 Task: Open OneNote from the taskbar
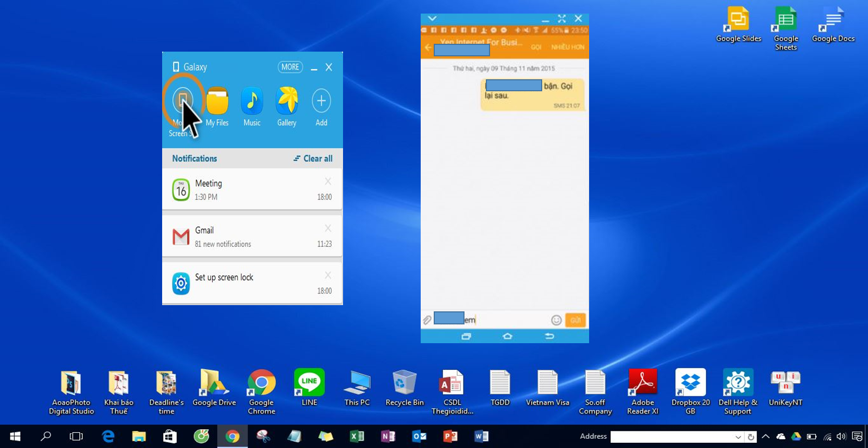pos(388,437)
